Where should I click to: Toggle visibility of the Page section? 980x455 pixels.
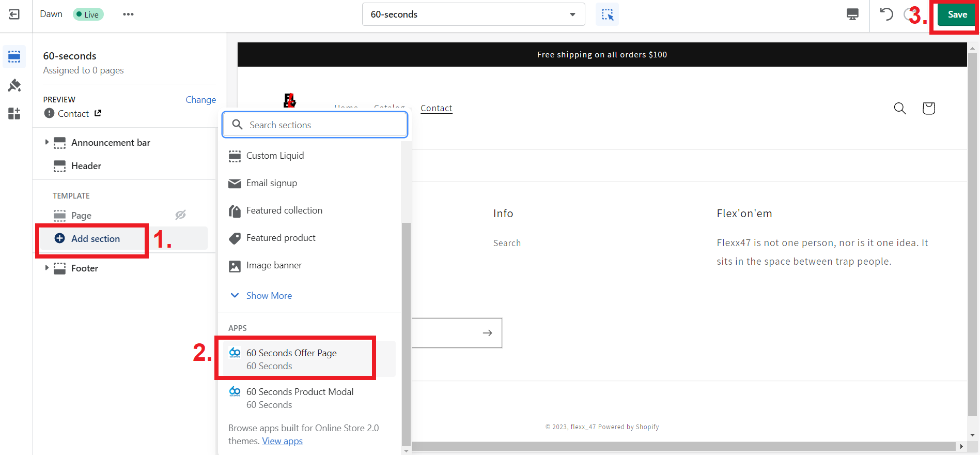(x=180, y=215)
